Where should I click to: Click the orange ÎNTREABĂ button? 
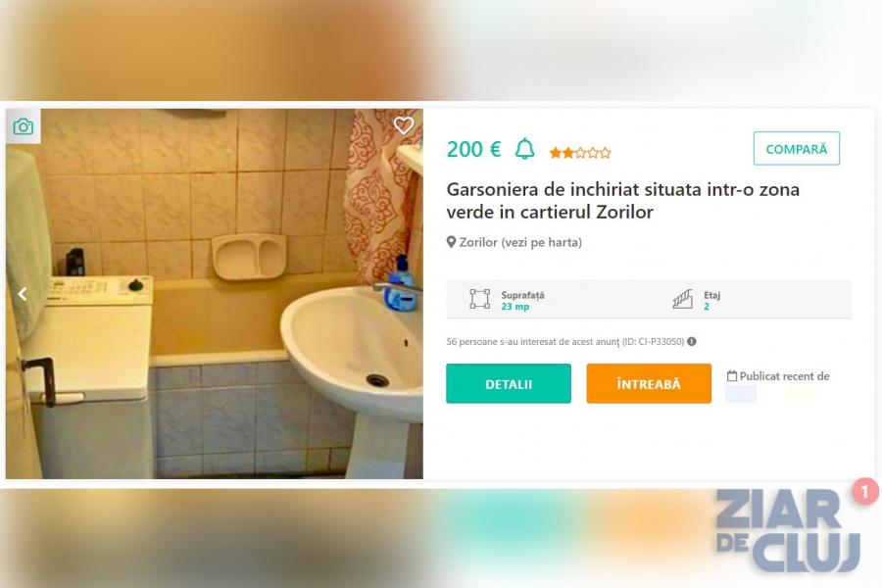pyautogui.click(x=649, y=384)
